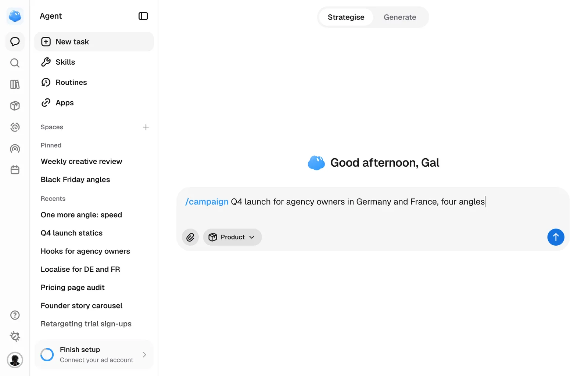
Task: Start a New task
Action: (x=94, y=42)
